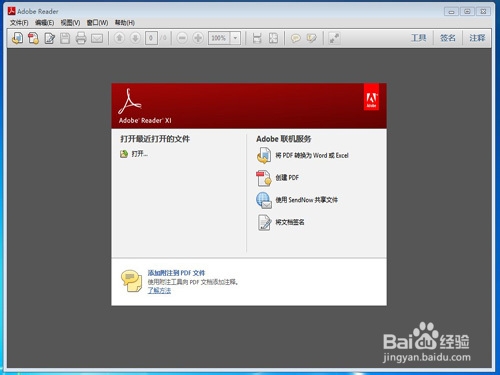This screenshot has height=375, width=500.
Task: Click the create PDF service icon
Action: coord(264,178)
